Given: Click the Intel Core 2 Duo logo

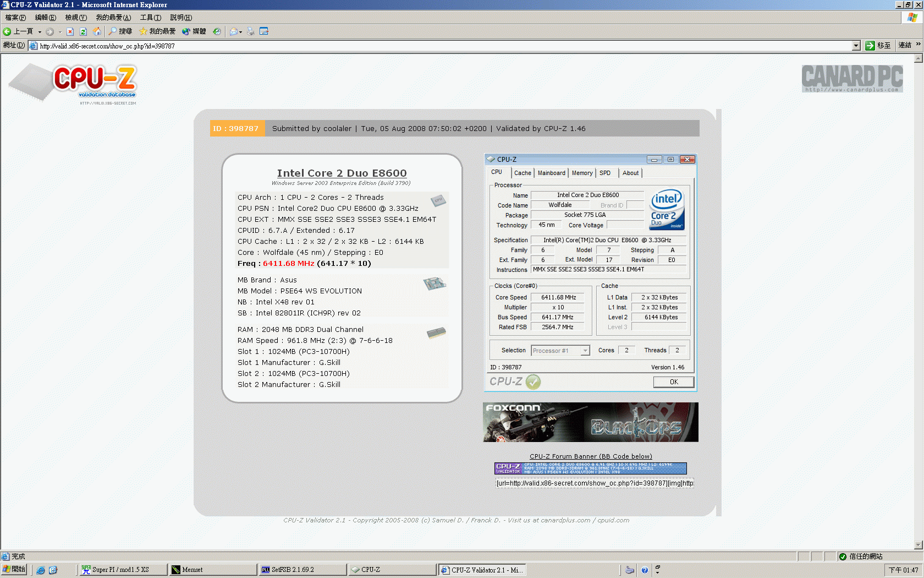Looking at the screenshot, I should tap(667, 210).
